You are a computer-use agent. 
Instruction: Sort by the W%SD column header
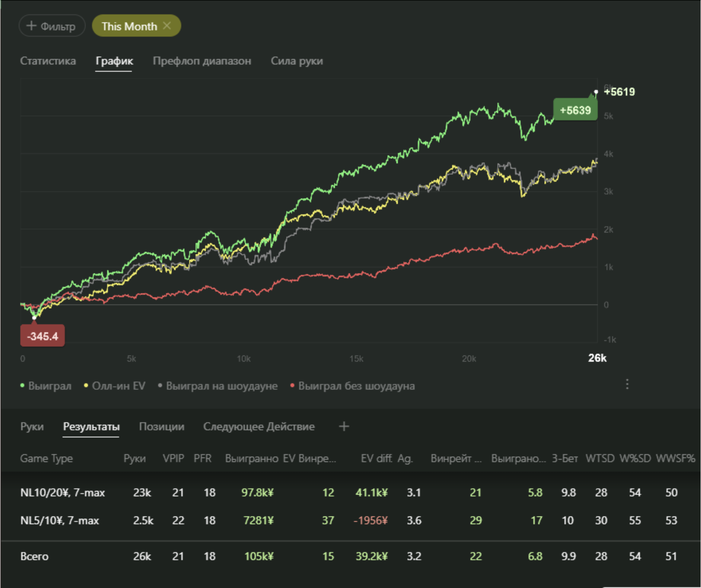635,459
